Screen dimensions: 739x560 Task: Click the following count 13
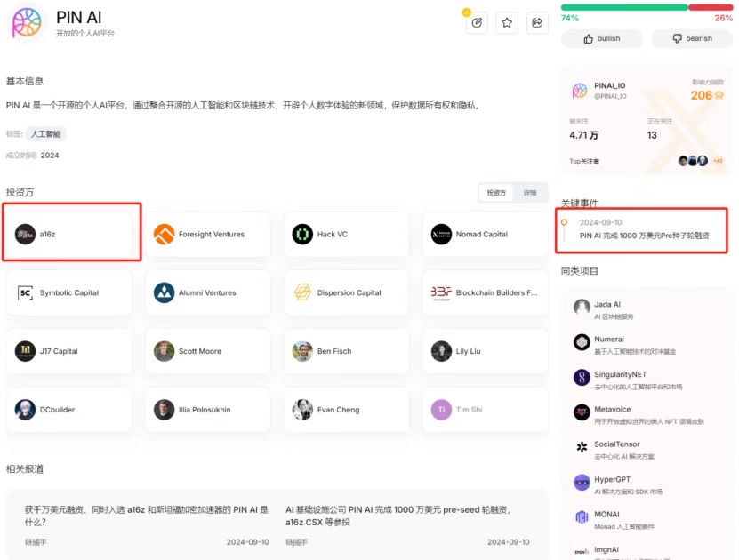point(652,136)
